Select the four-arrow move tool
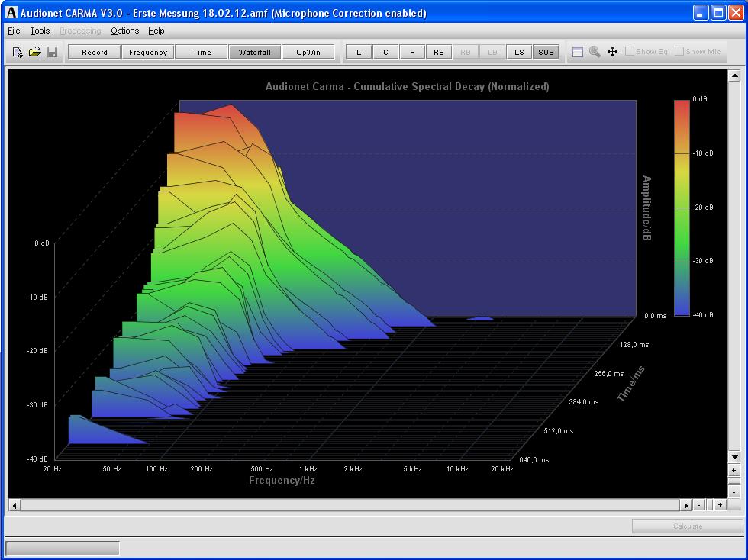Viewport: 748px width, 560px height. tap(612, 52)
